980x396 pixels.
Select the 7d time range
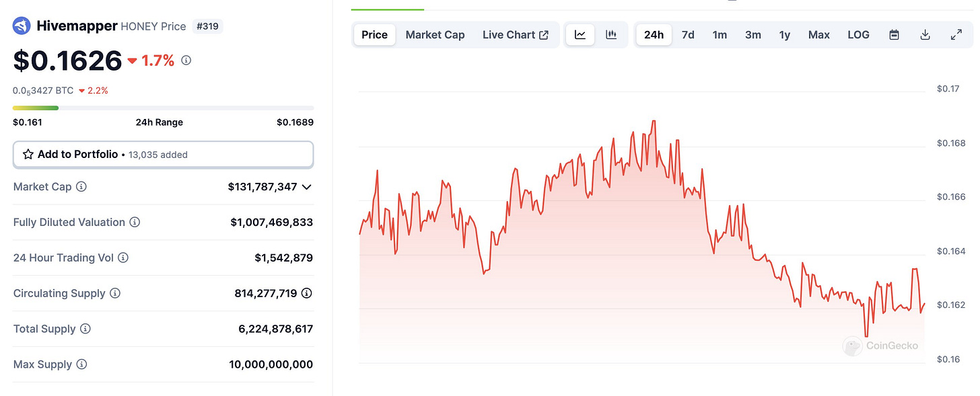click(x=688, y=35)
